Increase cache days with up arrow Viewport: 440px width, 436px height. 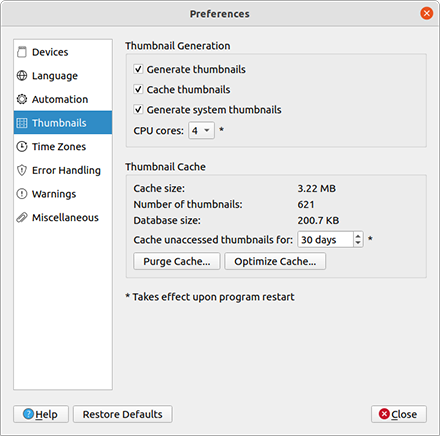click(358, 236)
